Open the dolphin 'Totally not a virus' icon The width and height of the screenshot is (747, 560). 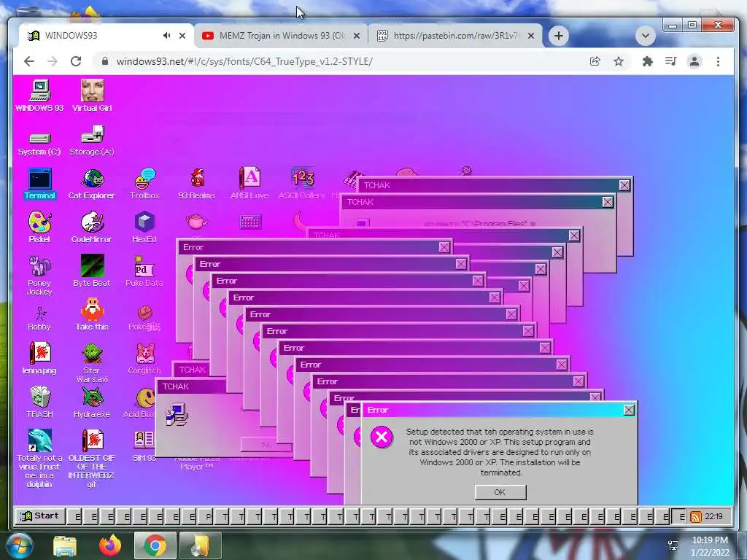40,458
